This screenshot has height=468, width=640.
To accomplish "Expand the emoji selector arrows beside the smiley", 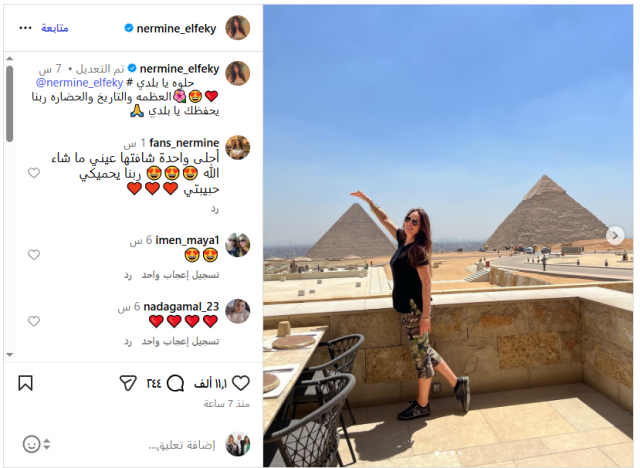I will [47, 444].
